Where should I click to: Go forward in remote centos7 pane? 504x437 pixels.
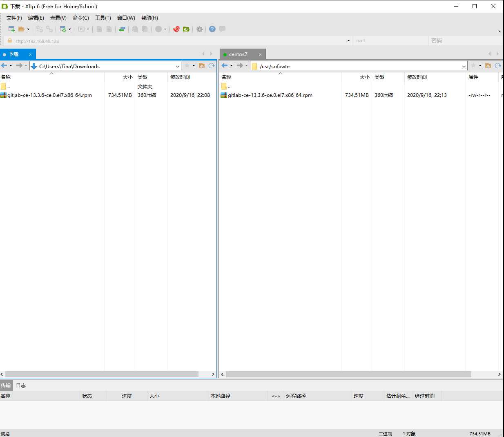pos(240,65)
